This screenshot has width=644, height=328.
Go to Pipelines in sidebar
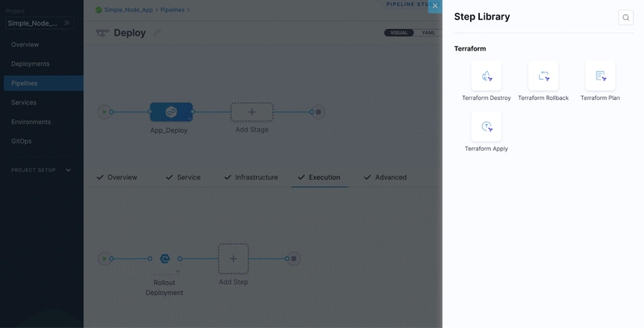43,83
